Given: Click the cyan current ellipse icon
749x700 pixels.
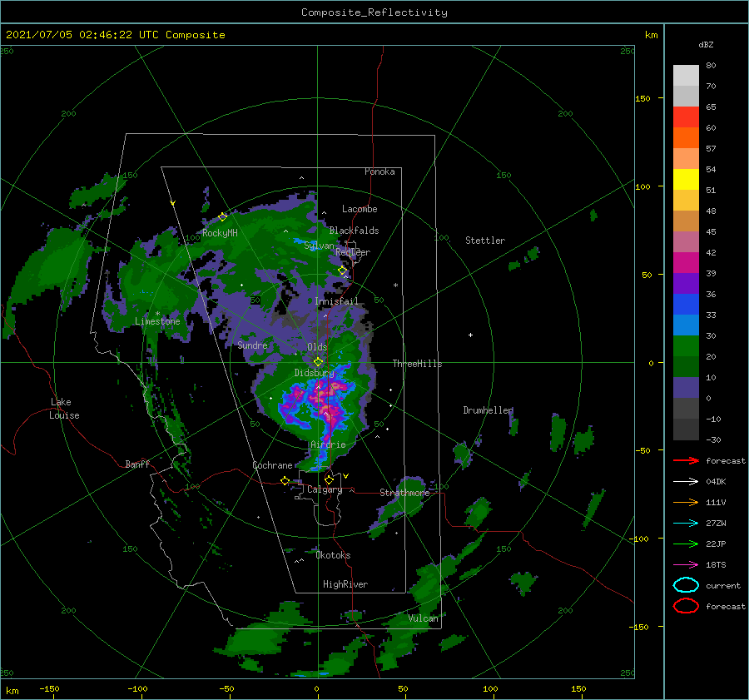Looking at the screenshot, I should [x=686, y=585].
